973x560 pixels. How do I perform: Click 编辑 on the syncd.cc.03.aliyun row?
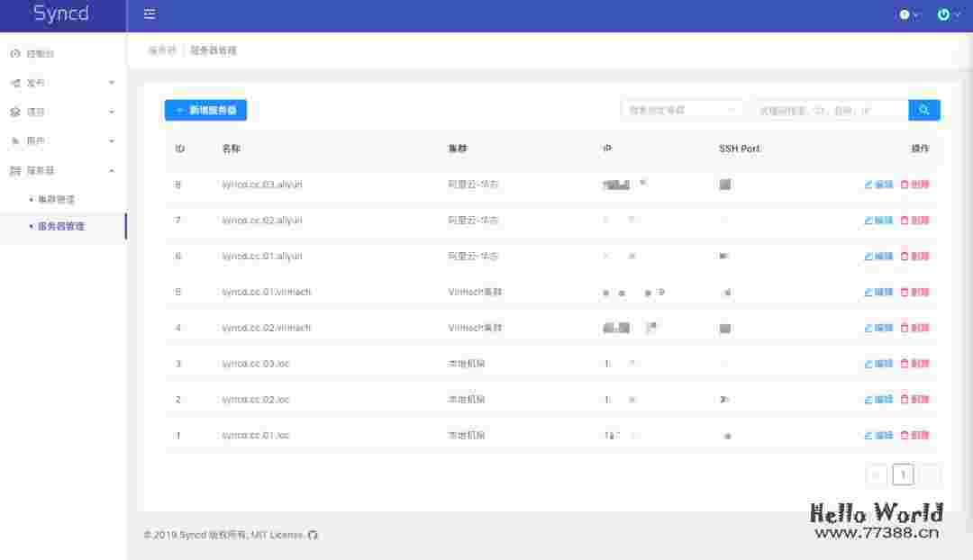coord(877,184)
